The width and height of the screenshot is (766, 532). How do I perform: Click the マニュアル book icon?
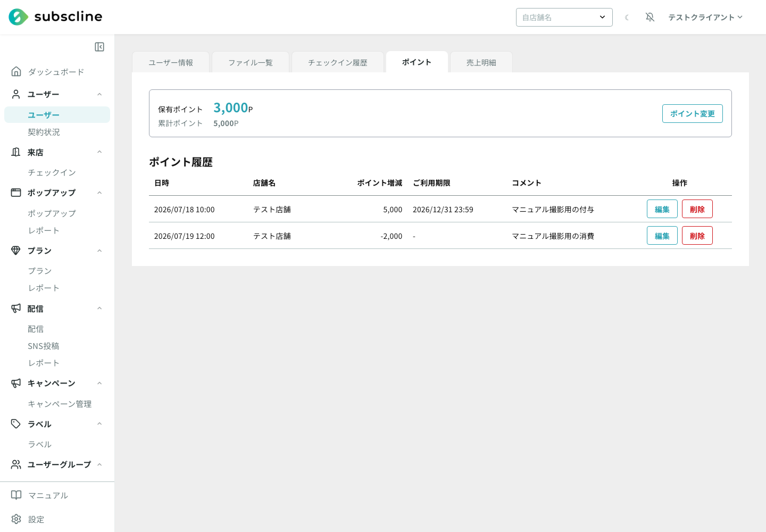click(16, 495)
